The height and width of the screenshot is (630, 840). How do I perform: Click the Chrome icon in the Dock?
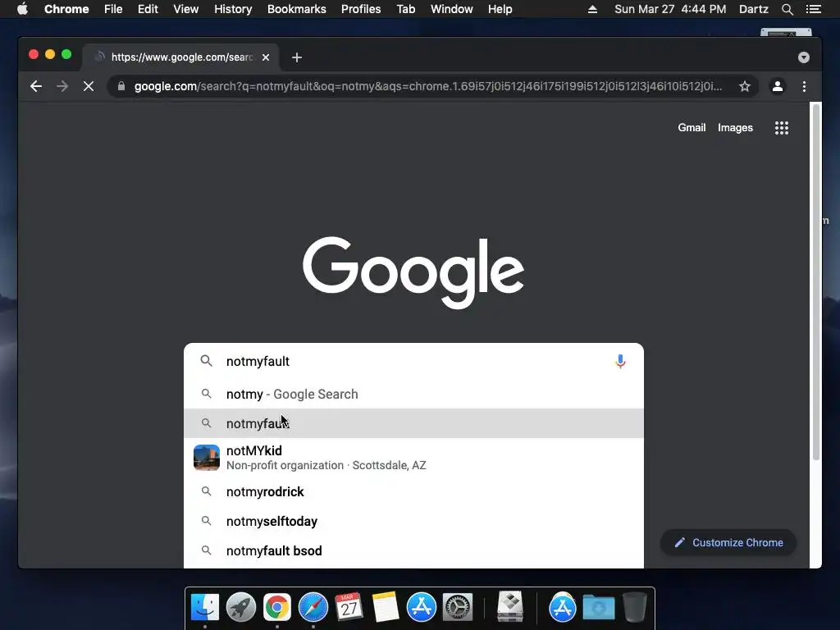[277, 607]
